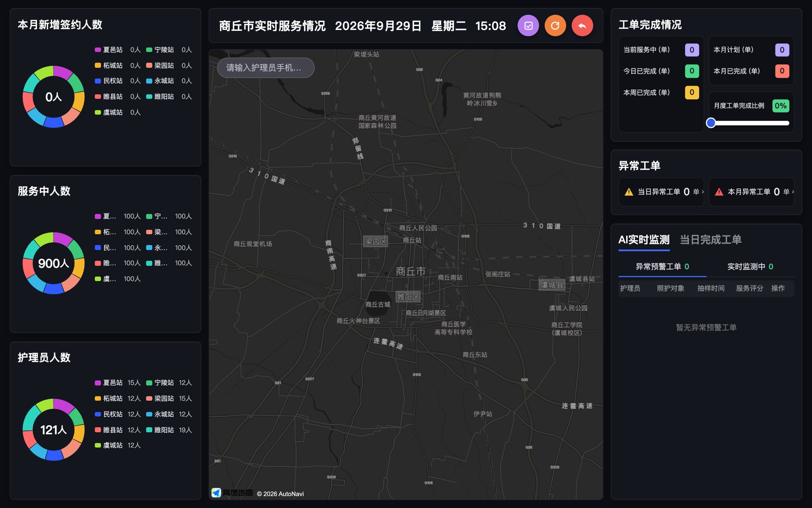The height and width of the screenshot is (508, 812).
Task: Click the 当前服务中 purple count badge
Action: [x=692, y=50]
